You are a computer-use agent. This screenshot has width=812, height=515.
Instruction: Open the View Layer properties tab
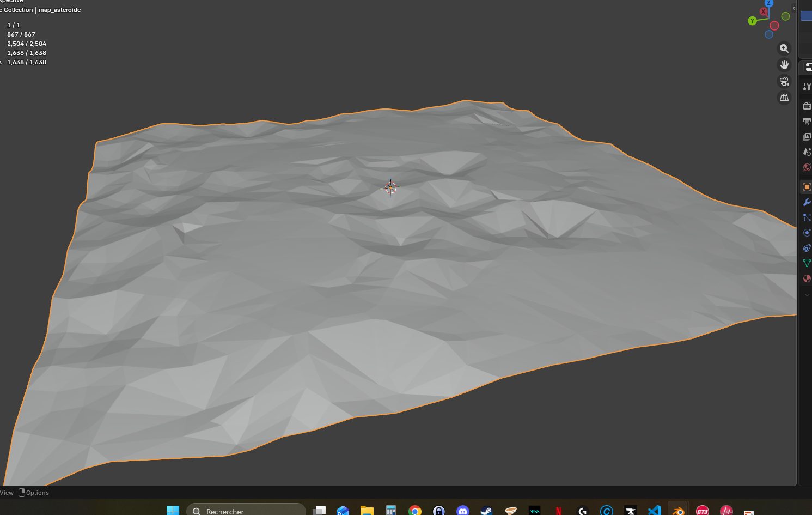807,136
